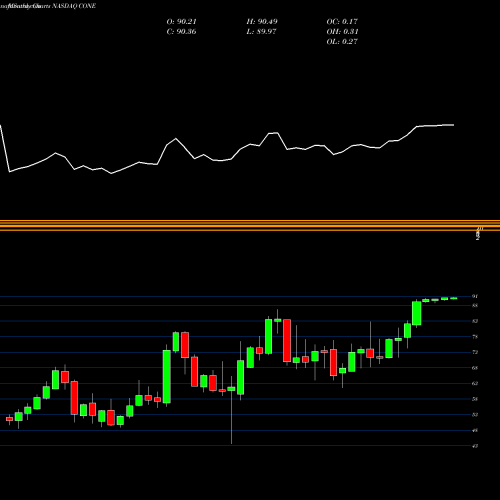Click the 62 price axis label
This screenshot has height=500, width=500.
[x=475, y=383]
